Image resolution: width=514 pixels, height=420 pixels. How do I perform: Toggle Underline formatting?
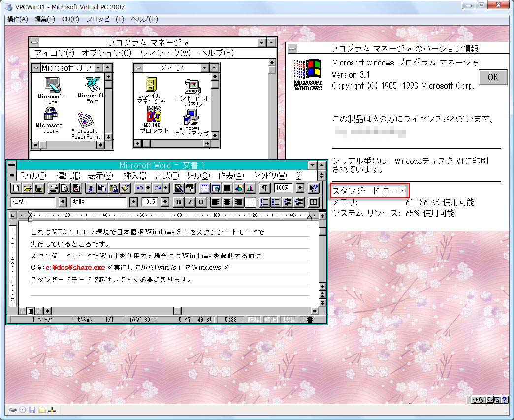pos(201,202)
